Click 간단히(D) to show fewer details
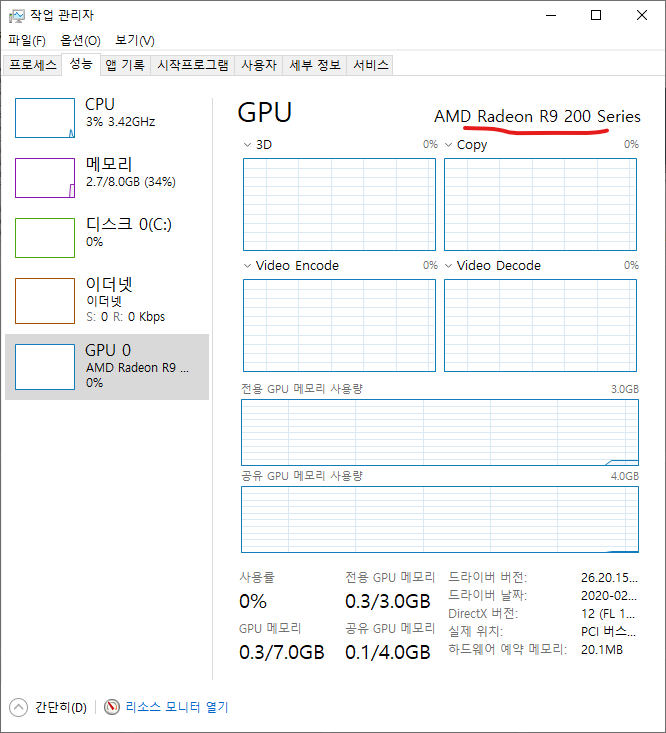Screen dimensions: 666x733 [61, 707]
